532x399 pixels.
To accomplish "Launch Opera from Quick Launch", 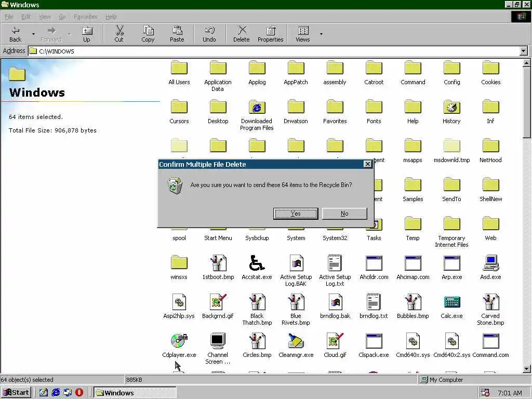I will click(x=79, y=393).
